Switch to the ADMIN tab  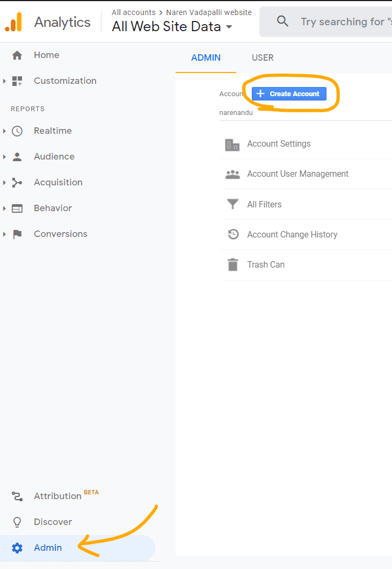pos(206,57)
